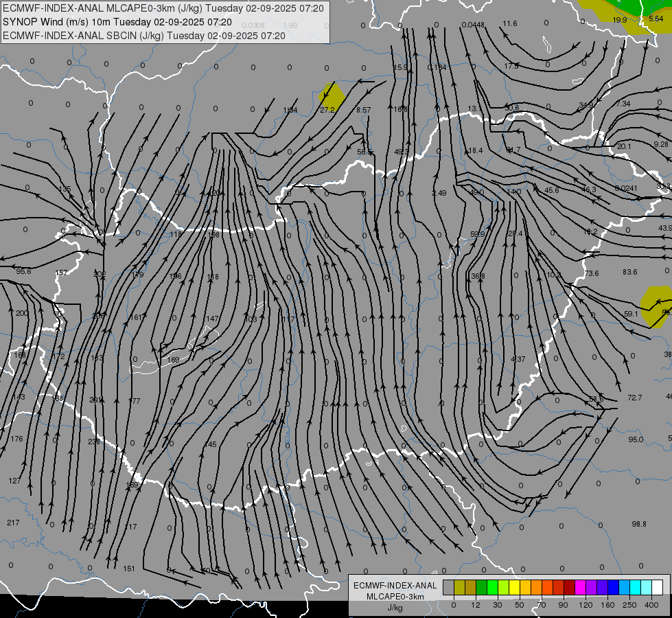Click the legend title ECMWF-INDEX-ANAL

coord(395,586)
